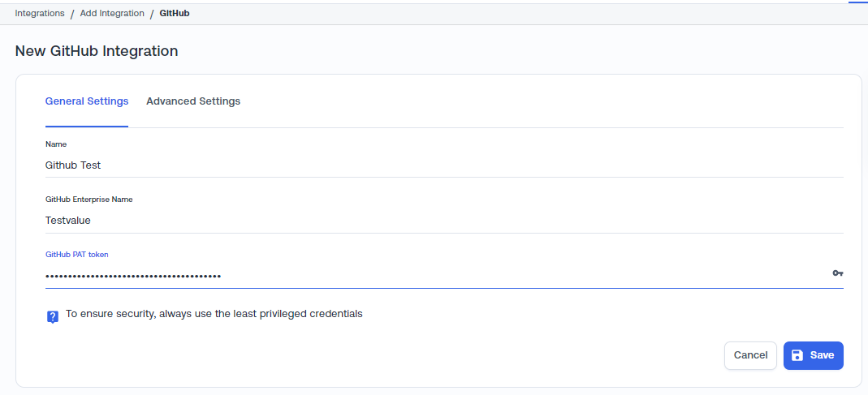Click the slash separator right after Integrations

pyautogui.click(x=72, y=14)
